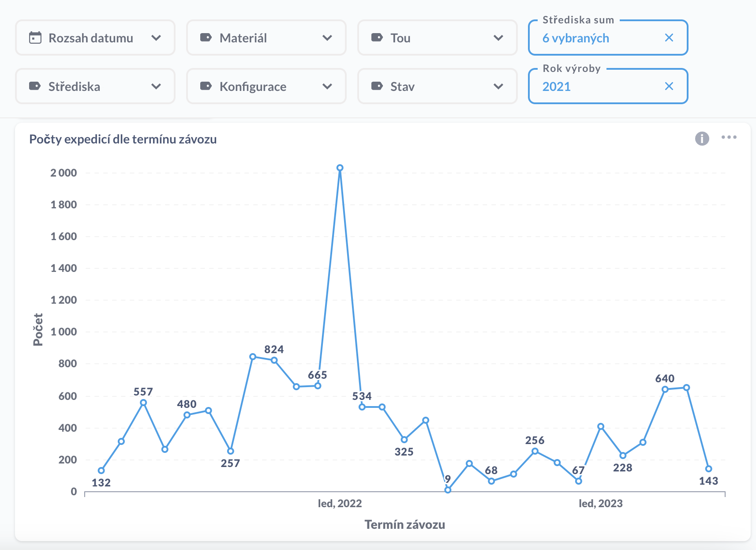Expand the Tou filter chevron
Screen dimensions: 756x550
pos(498,38)
